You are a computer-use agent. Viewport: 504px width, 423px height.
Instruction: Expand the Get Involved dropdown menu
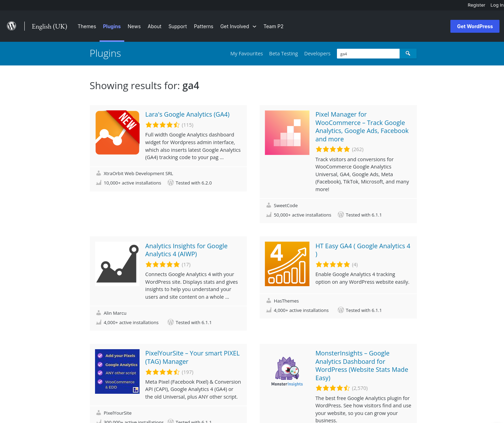click(x=238, y=26)
